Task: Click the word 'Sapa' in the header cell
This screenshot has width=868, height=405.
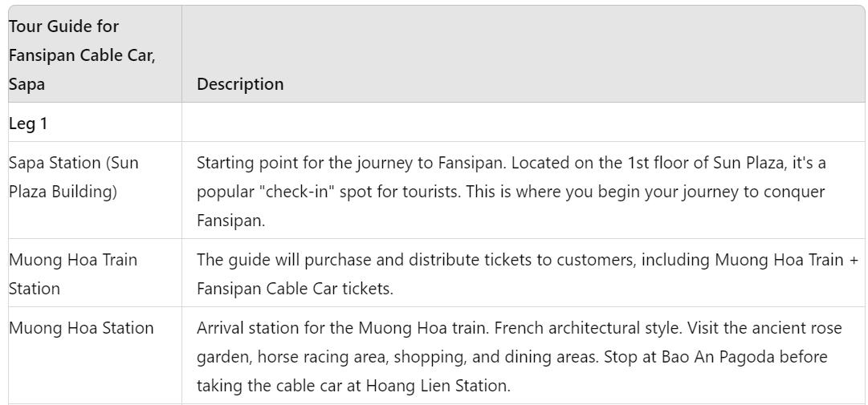Action: pyautogui.click(x=26, y=84)
